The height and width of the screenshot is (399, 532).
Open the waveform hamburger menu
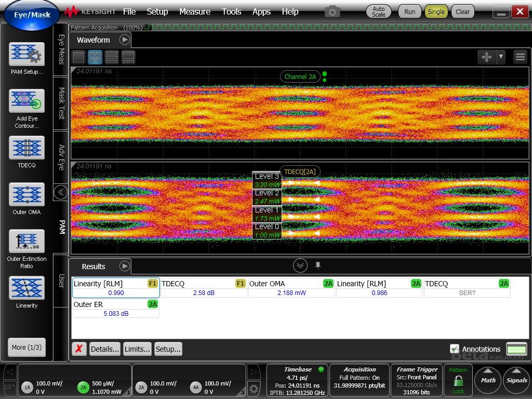(520, 57)
